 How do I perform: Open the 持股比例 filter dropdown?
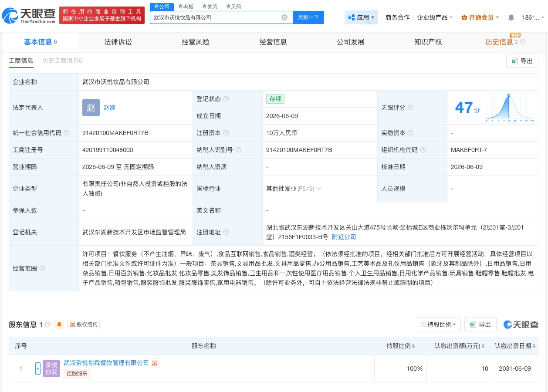pos(438,324)
